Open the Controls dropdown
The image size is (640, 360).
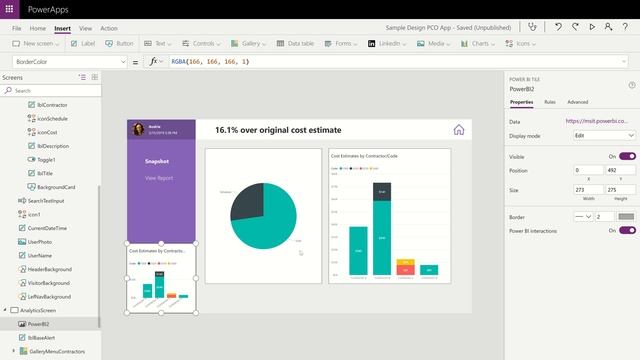(201, 44)
